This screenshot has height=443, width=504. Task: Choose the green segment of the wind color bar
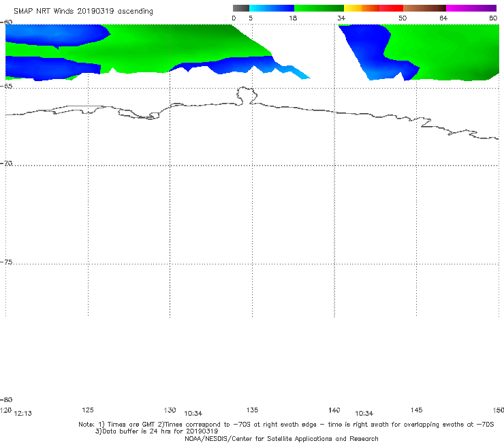click(319, 8)
